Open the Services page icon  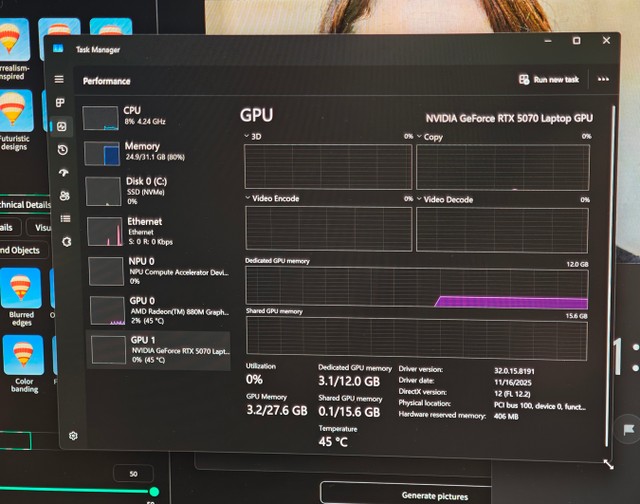pyautogui.click(x=67, y=242)
